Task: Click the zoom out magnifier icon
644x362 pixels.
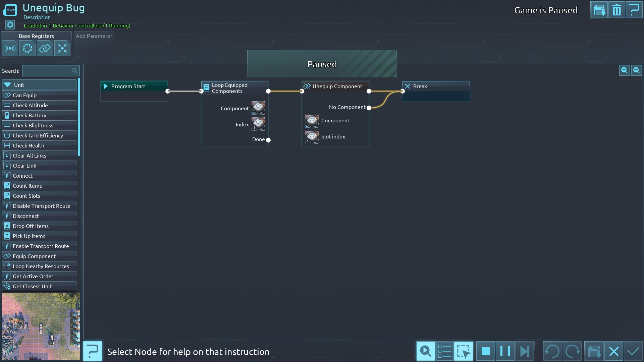Action: [624, 70]
